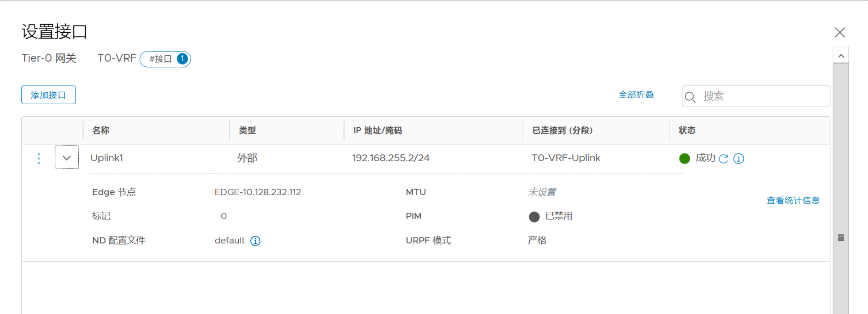Show info for default ND profile
This screenshot has height=314, width=868.
point(255,241)
